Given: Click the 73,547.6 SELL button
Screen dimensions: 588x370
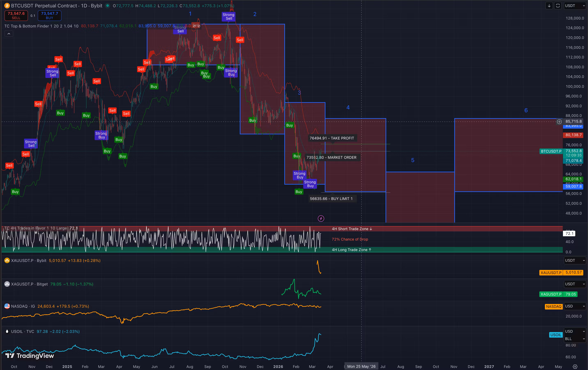Looking at the screenshot, I should click(16, 16).
